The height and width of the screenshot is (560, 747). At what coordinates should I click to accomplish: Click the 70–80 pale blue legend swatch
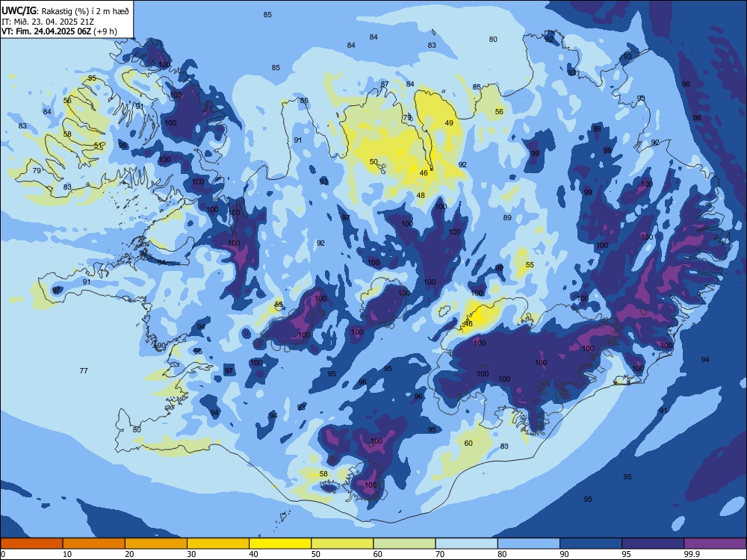[466, 544]
